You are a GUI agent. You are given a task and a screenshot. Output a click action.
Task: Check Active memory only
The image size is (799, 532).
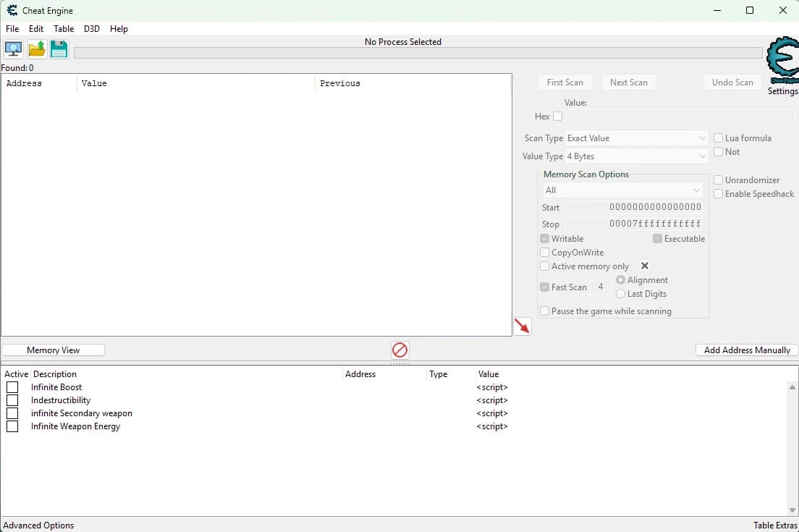(x=545, y=266)
